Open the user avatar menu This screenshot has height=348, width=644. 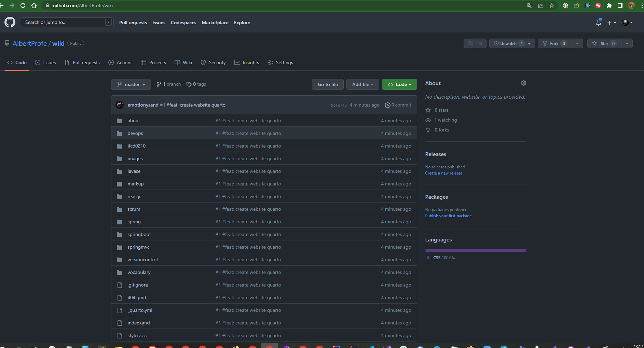[627, 23]
